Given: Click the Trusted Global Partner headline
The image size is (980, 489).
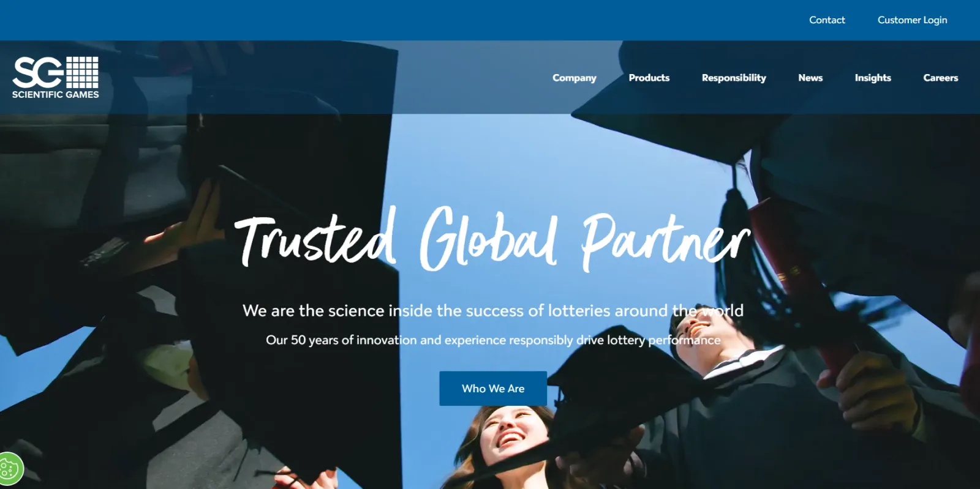Looking at the screenshot, I should coord(492,240).
